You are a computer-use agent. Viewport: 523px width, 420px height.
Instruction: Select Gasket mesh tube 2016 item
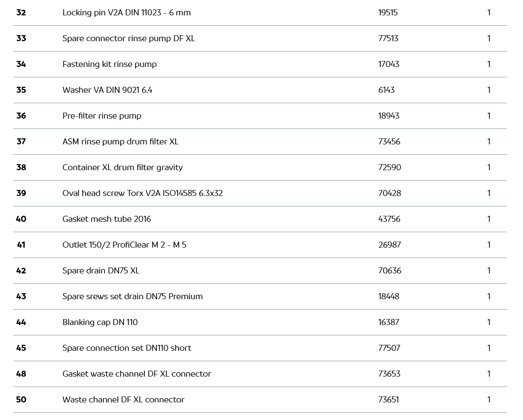pyautogui.click(x=106, y=219)
